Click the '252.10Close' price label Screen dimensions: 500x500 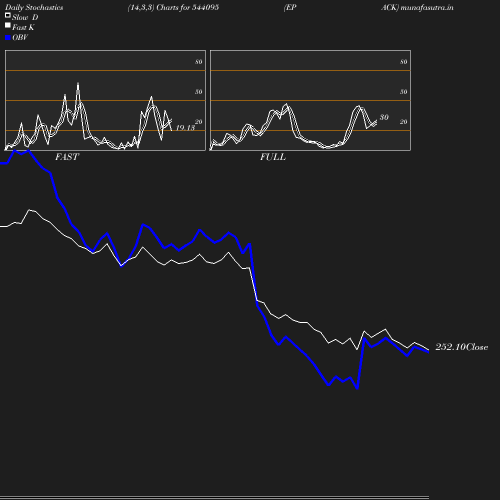tap(462, 347)
